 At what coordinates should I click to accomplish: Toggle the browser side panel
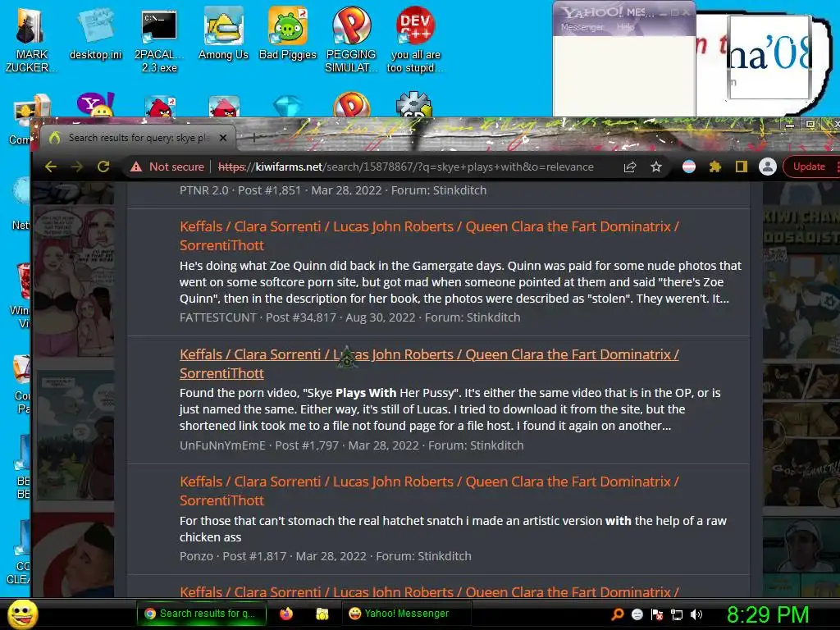(742, 167)
